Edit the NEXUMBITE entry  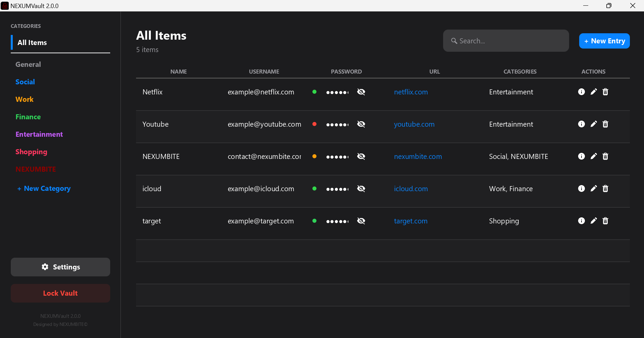point(593,156)
